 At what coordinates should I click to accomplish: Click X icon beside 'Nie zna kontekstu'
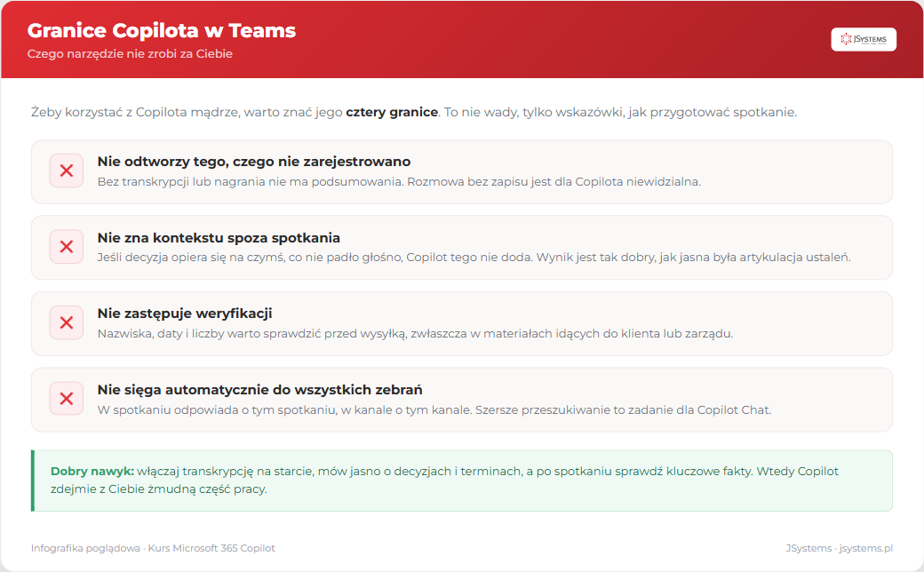coord(67,246)
